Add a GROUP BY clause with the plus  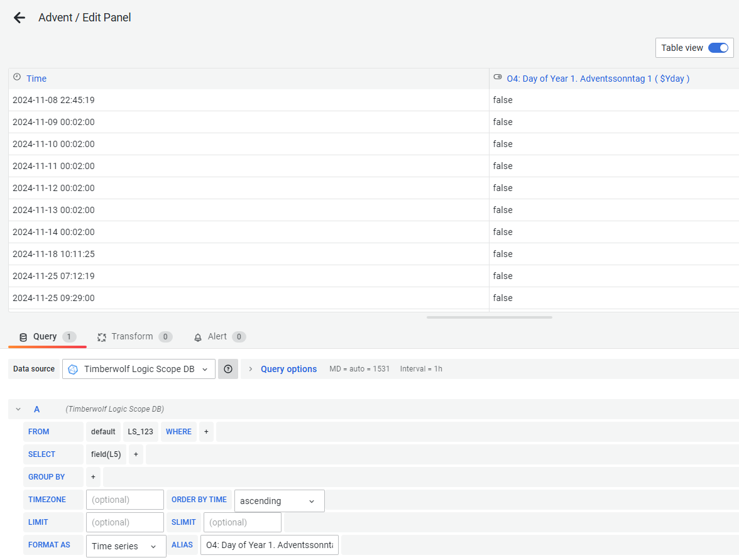(x=93, y=477)
